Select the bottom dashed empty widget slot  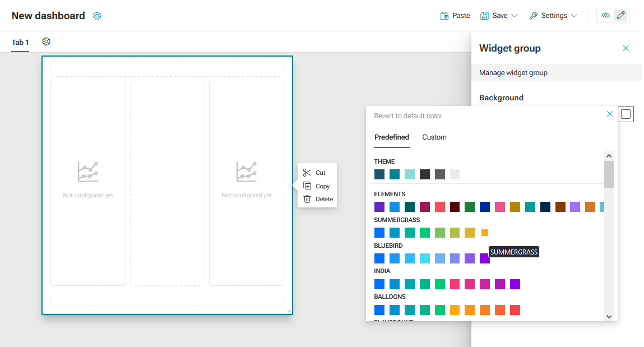click(167, 298)
